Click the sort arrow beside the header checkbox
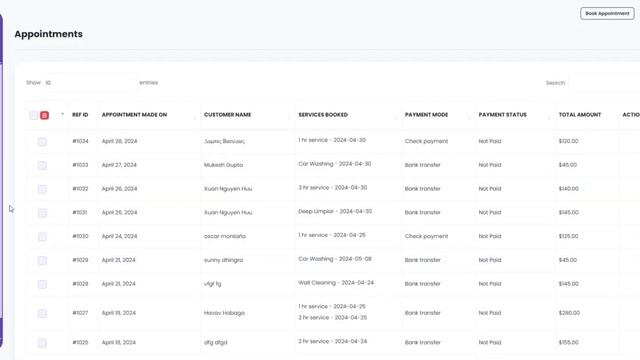The height and width of the screenshot is (360, 640). pyautogui.click(x=62, y=114)
